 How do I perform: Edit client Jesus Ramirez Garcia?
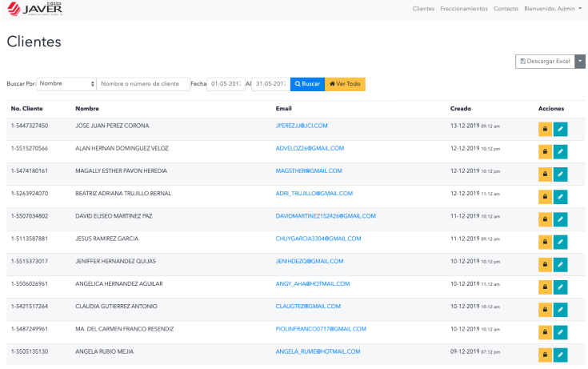[x=561, y=241]
